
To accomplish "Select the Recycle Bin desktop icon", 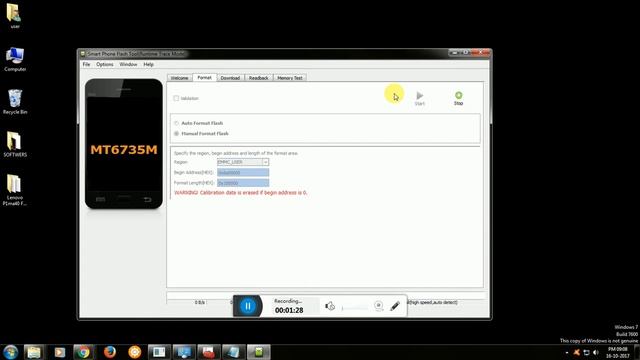I will (15, 102).
